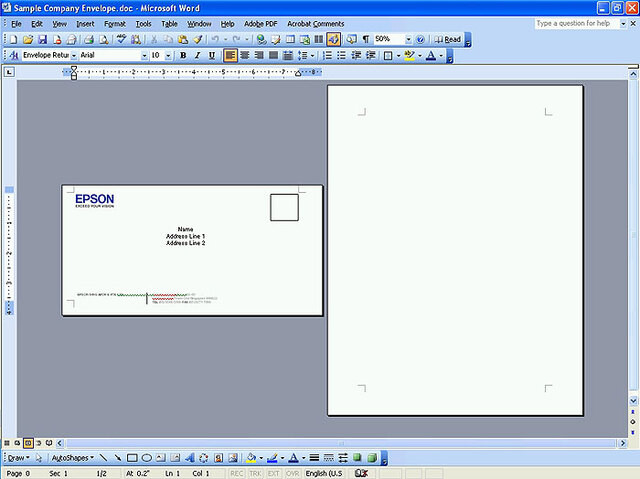The width and height of the screenshot is (640, 479).
Task: Click the OVR overtype indicator
Action: coord(292,473)
